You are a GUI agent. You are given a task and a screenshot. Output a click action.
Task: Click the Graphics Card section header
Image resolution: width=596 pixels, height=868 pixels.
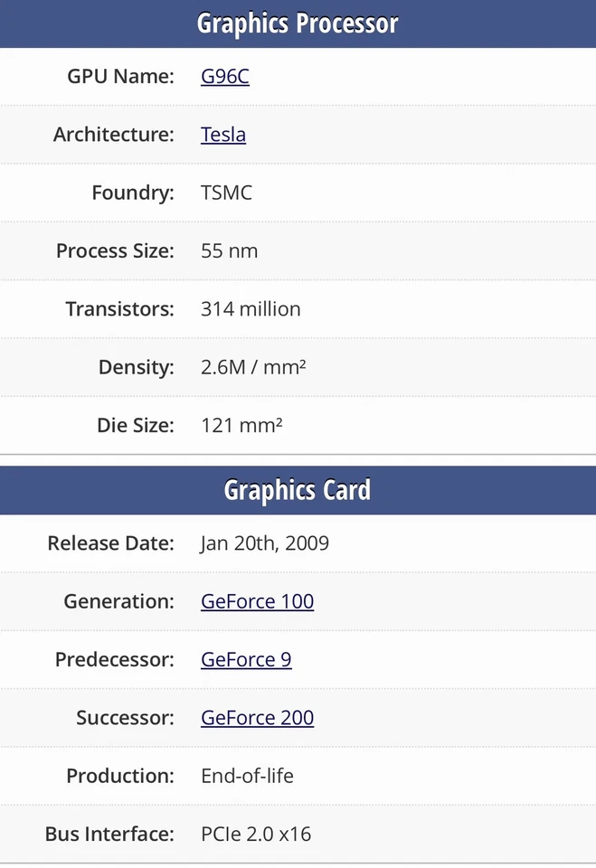pos(298,489)
